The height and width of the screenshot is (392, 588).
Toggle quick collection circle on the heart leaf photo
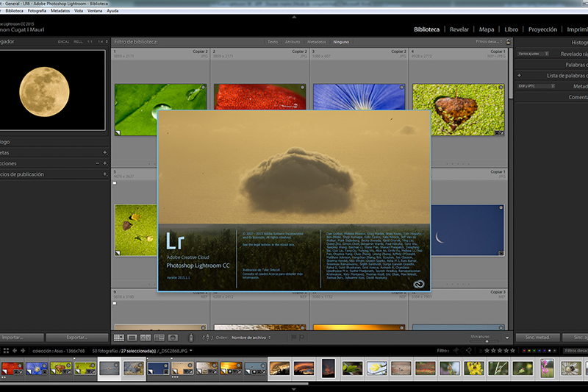(x=501, y=88)
